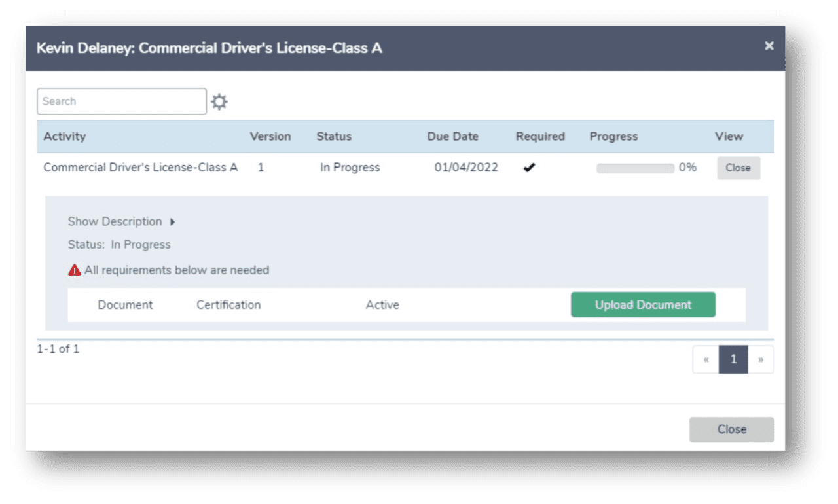Viewport: 838px width, 504px height.
Task: Collapse the activity row via its Close button
Action: (738, 168)
